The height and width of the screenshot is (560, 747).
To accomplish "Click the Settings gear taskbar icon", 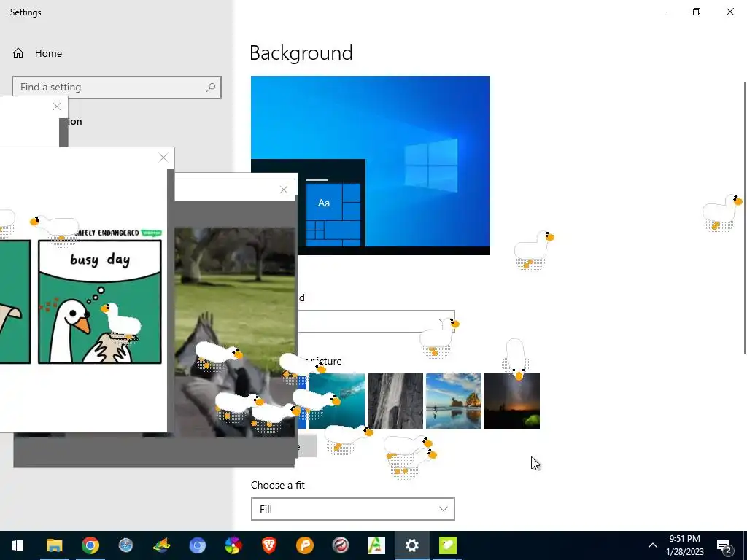I will (x=411, y=545).
